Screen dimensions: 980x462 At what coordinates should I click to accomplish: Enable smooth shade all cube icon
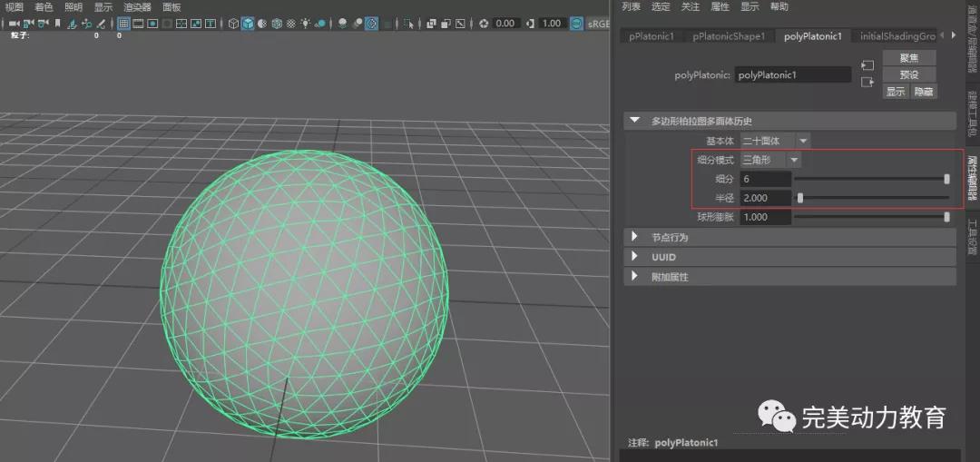point(248,24)
